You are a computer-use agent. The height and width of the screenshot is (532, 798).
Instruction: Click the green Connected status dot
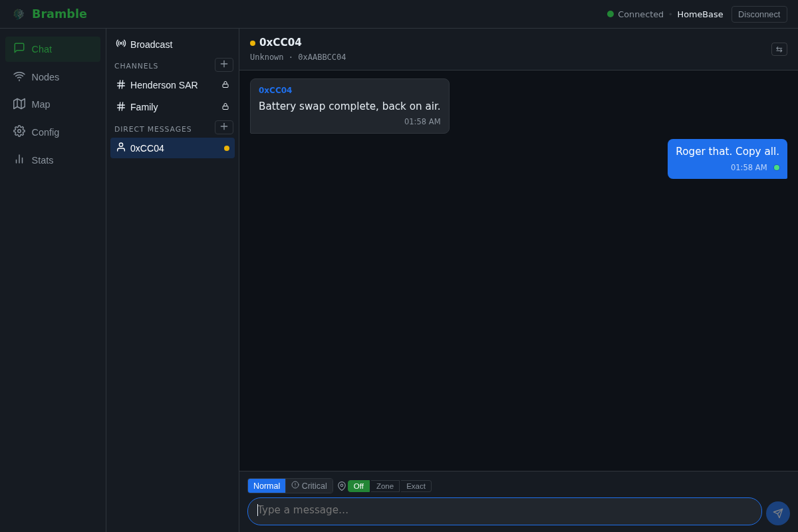point(610,14)
